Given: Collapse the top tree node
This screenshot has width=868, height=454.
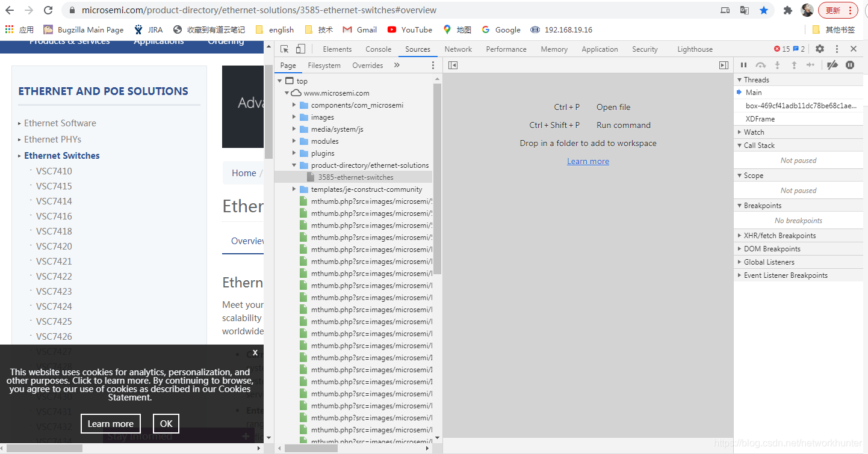Looking at the screenshot, I should click(280, 81).
